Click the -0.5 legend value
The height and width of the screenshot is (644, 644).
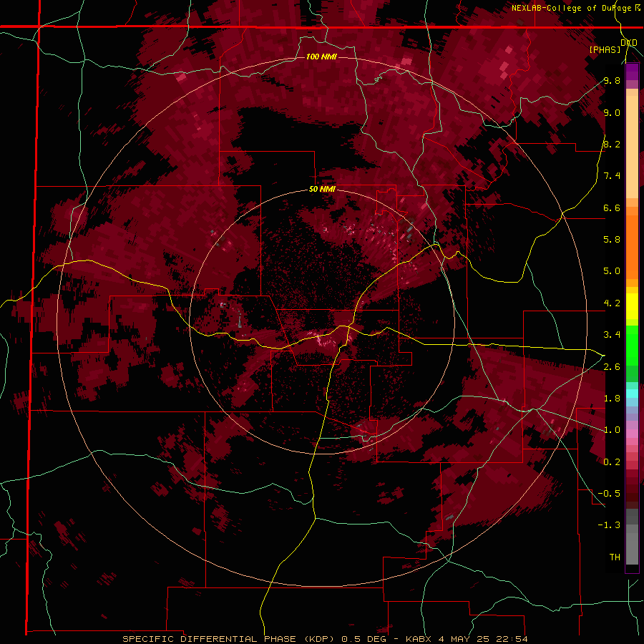pos(609,494)
